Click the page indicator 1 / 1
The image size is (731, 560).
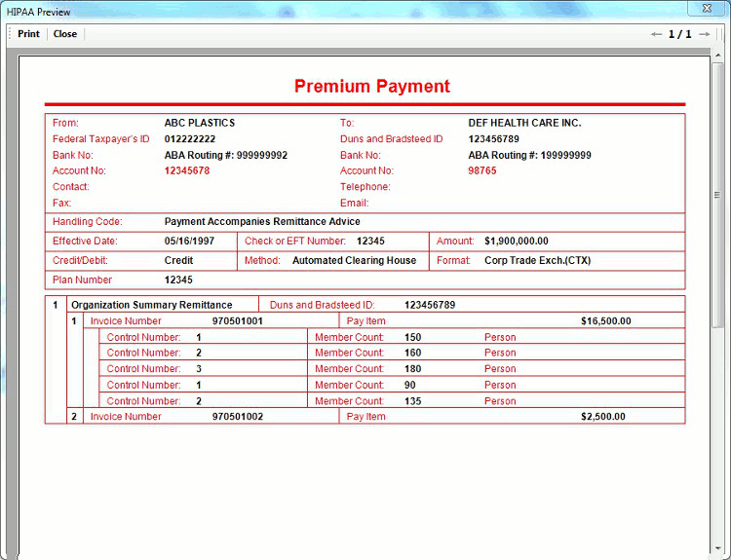[x=679, y=34]
